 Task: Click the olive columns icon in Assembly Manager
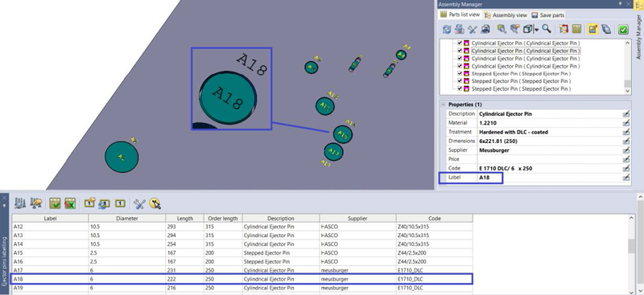pyautogui.click(x=576, y=29)
